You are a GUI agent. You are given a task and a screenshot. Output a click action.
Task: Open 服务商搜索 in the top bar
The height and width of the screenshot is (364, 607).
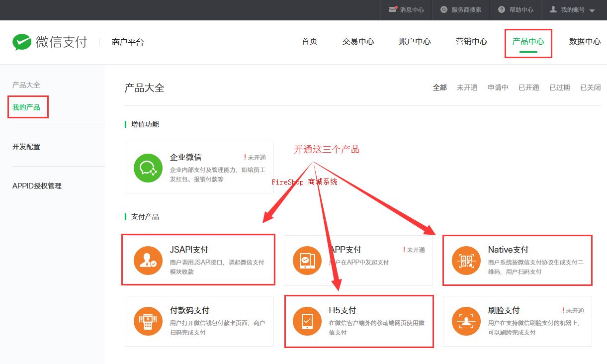466,9
